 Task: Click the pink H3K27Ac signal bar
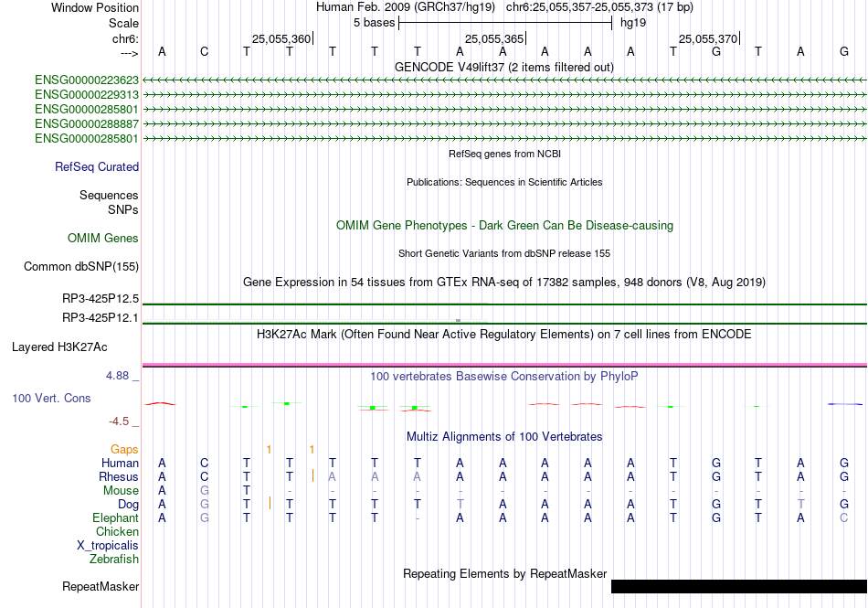pos(504,365)
